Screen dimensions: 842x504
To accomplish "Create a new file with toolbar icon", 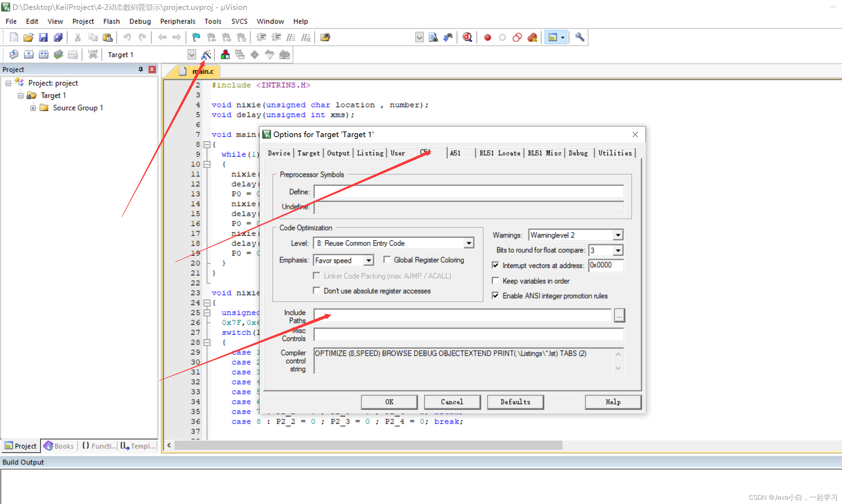I will pos(13,37).
